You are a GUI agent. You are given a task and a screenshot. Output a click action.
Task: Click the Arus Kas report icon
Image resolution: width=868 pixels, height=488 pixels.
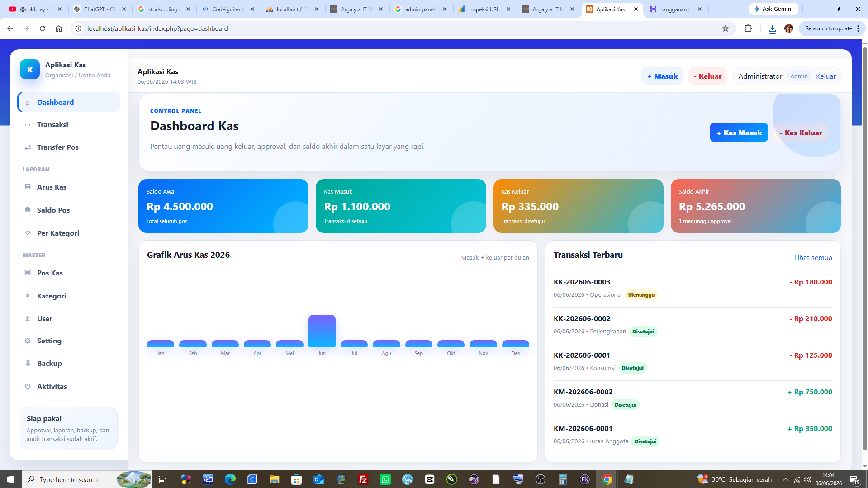click(x=28, y=187)
